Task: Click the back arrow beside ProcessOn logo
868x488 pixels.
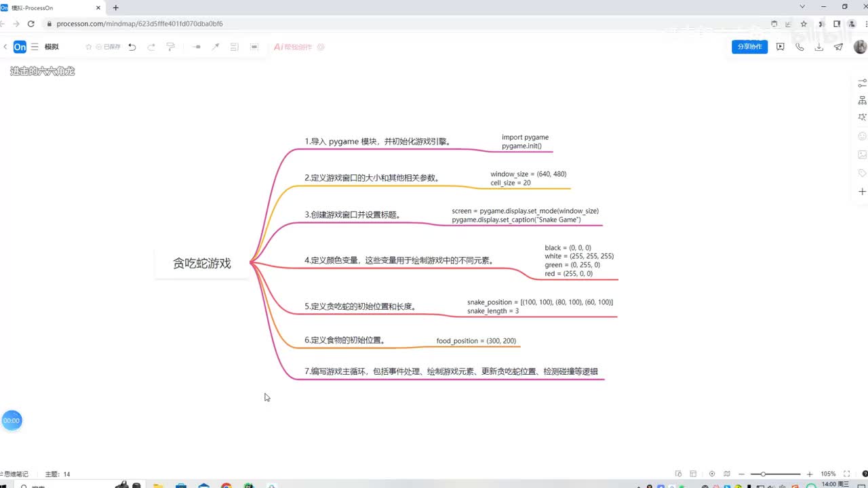Action: (5, 47)
